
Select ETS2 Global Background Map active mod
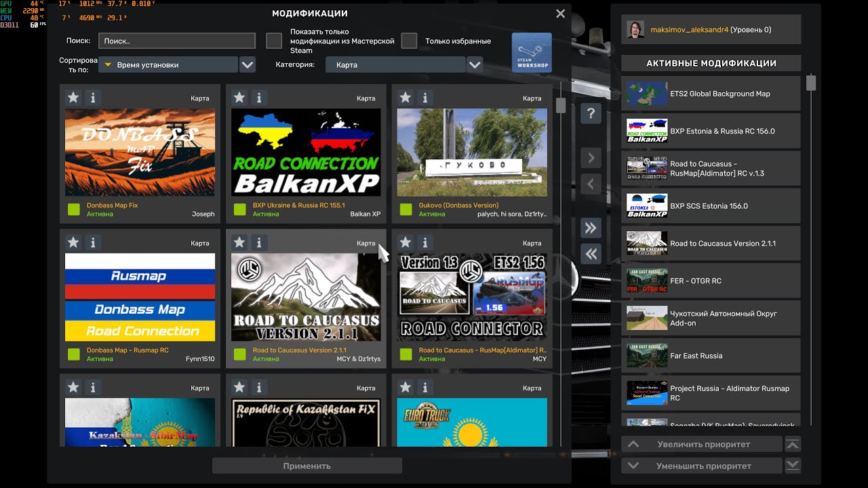point(711,94)
